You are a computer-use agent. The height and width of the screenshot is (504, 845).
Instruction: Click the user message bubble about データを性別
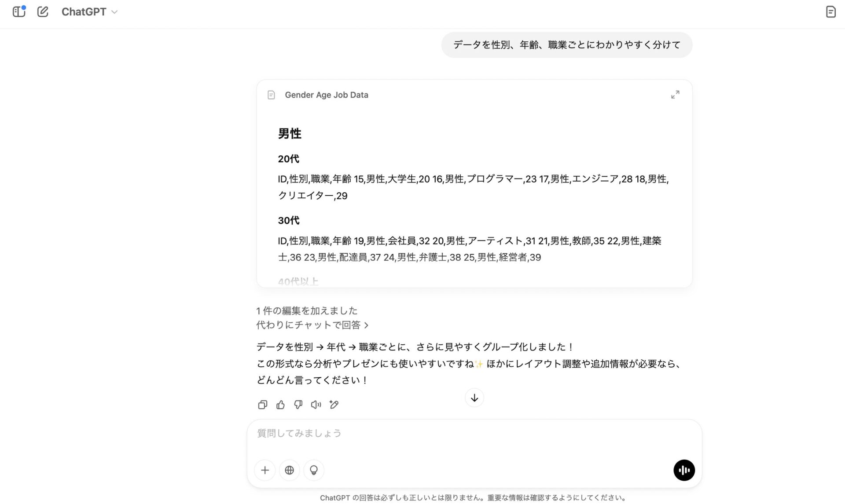(x=566, y=45)
